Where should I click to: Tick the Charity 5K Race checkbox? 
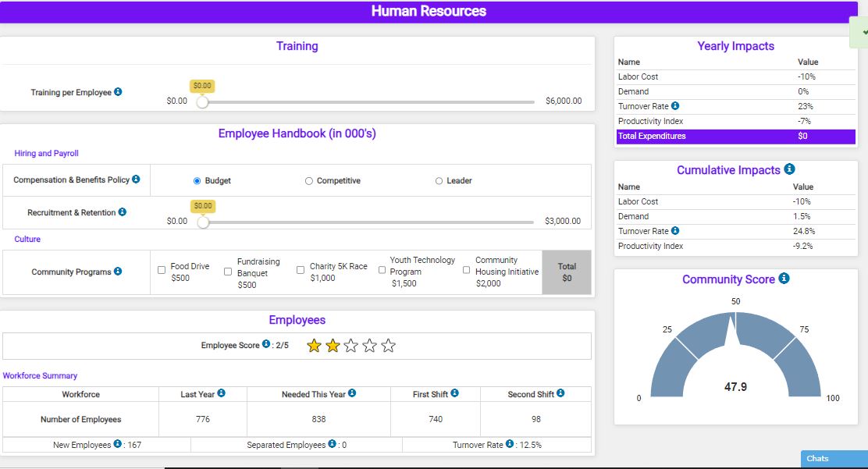coord(301,270)
